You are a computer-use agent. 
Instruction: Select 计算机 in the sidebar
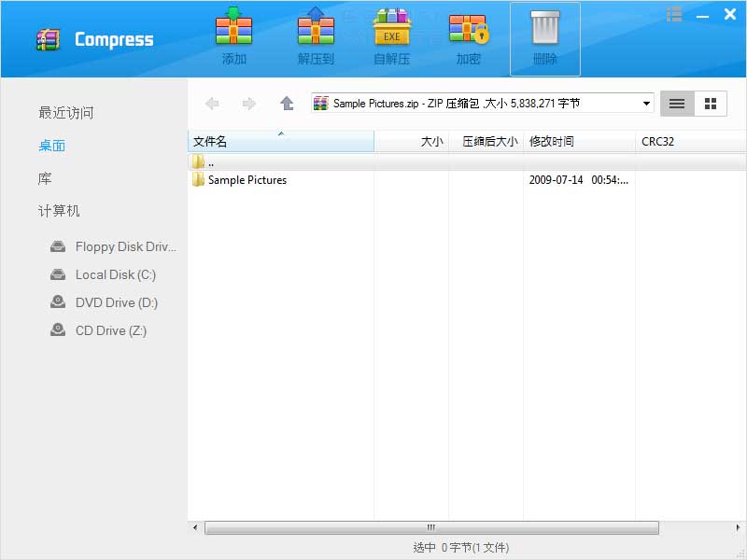[x=59, y=211]
